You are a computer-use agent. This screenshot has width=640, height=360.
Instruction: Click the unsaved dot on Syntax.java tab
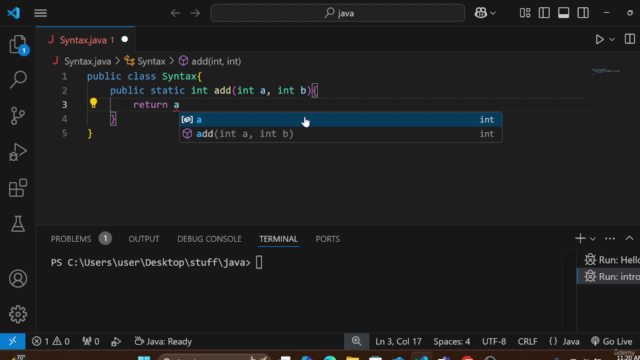(x=124, y=40)
